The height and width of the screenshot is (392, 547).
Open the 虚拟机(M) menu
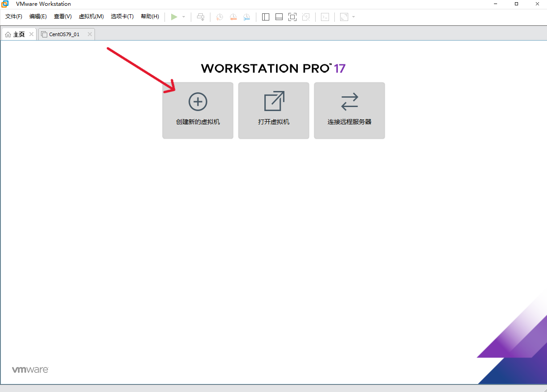click(x=91, y=17)
